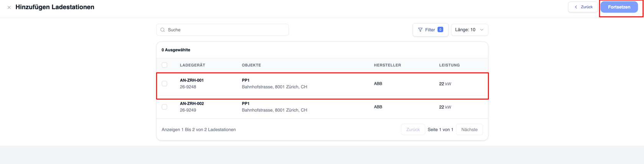
Task: Click the Hersteller column header
Action: click(387, 65)
